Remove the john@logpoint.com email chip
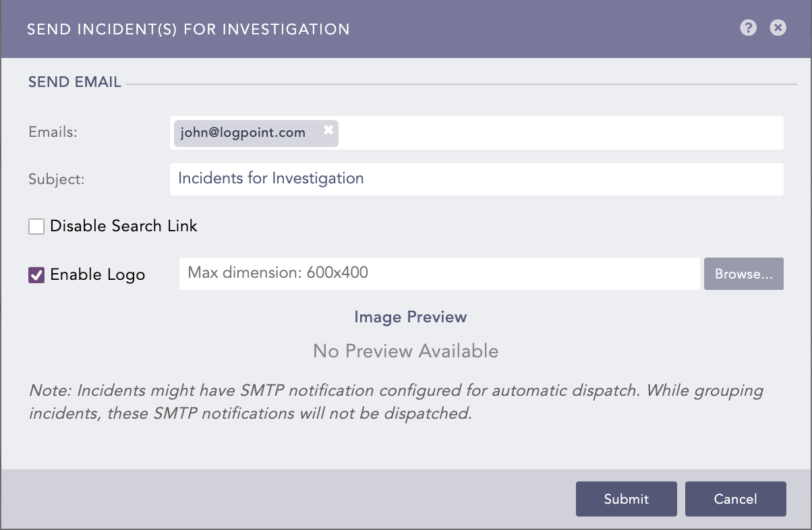 coord(328,129)
